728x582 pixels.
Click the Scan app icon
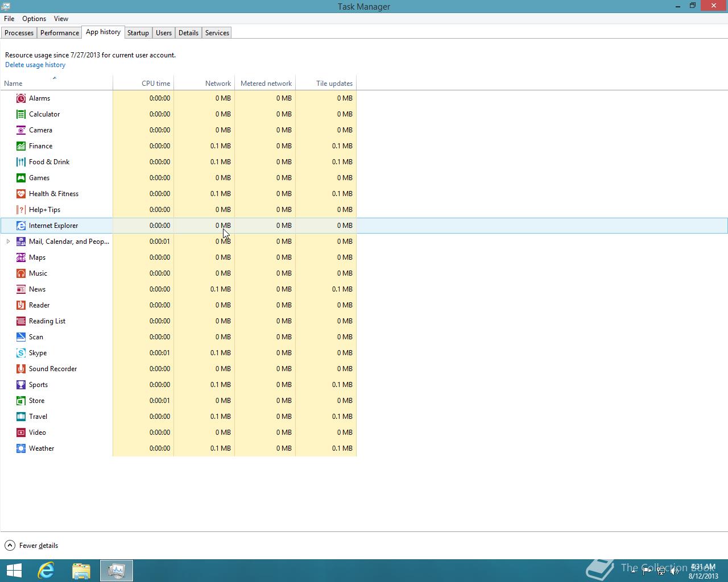[21, 337]
